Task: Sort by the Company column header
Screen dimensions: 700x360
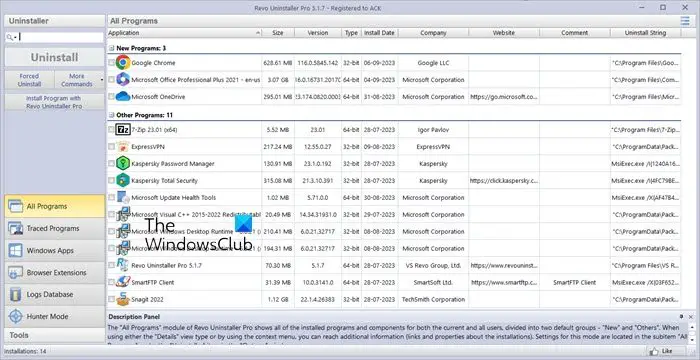Action: point(433,33)
